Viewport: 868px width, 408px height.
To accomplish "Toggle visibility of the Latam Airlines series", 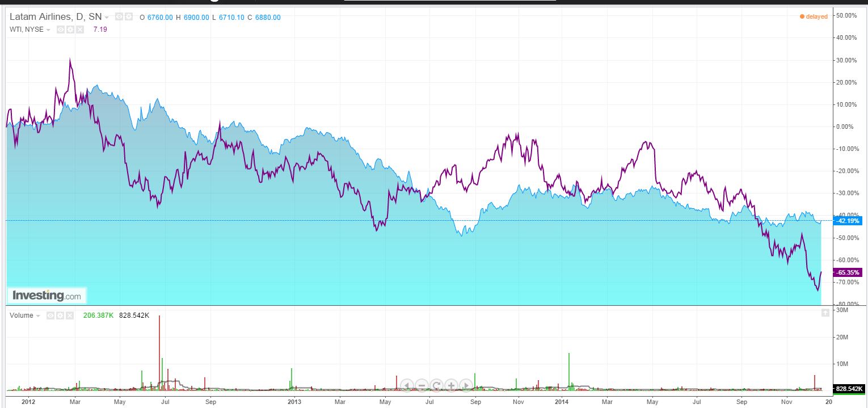I will pyautogui.click(x=119, y=17).
